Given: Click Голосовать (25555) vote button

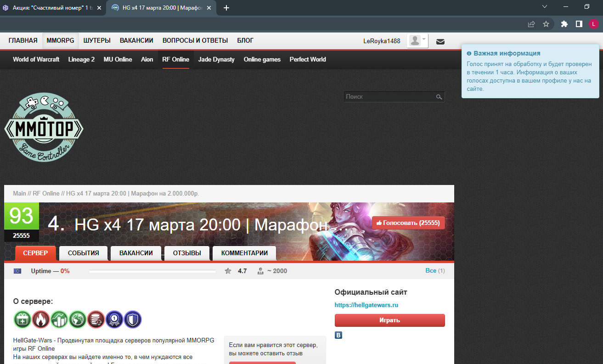Looking at the screenshot, I should click(408, 223).
